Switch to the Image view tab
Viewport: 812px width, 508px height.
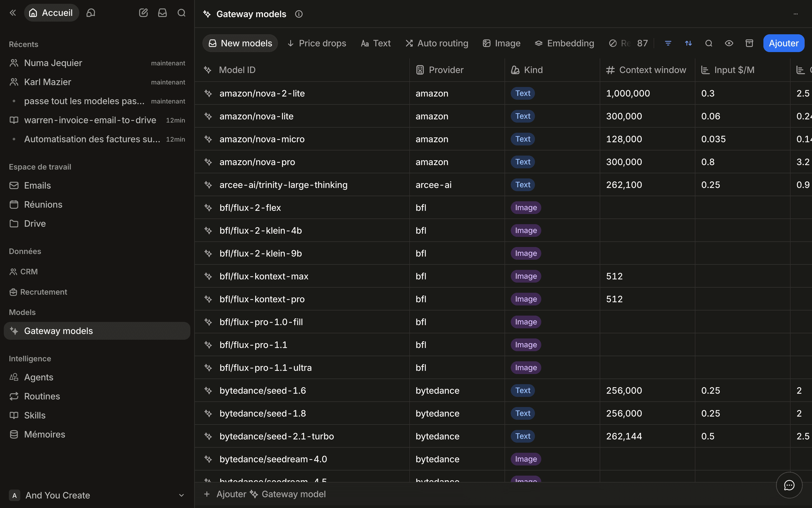(501, 43)
